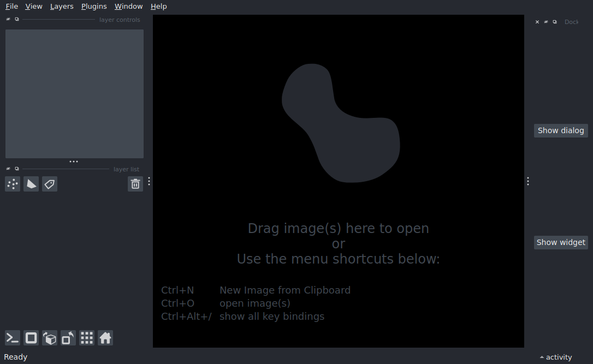The width and height of the screenshot is (593, 364).
Task: Click 'New Image from Clipboard' shortcut text
Action: (285, 290)
